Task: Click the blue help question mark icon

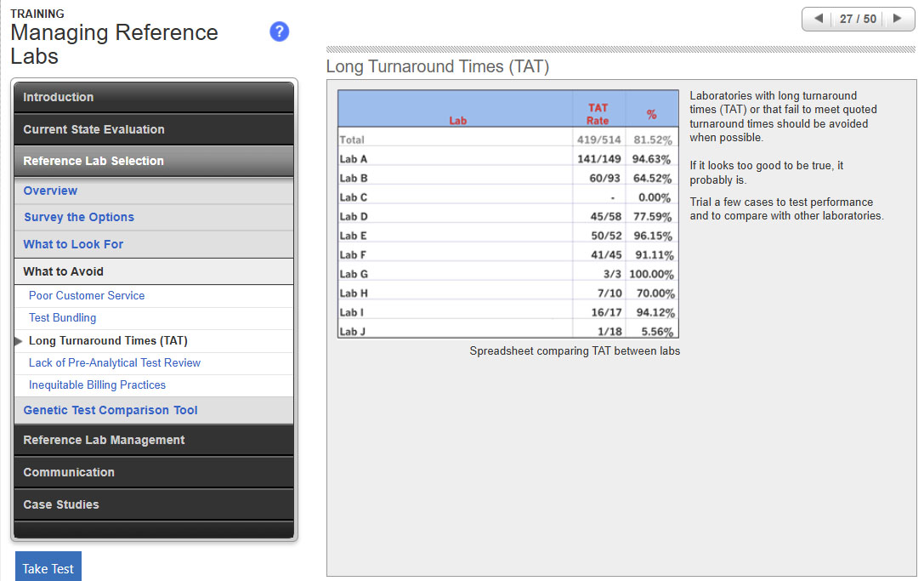Action: (279, 31)
